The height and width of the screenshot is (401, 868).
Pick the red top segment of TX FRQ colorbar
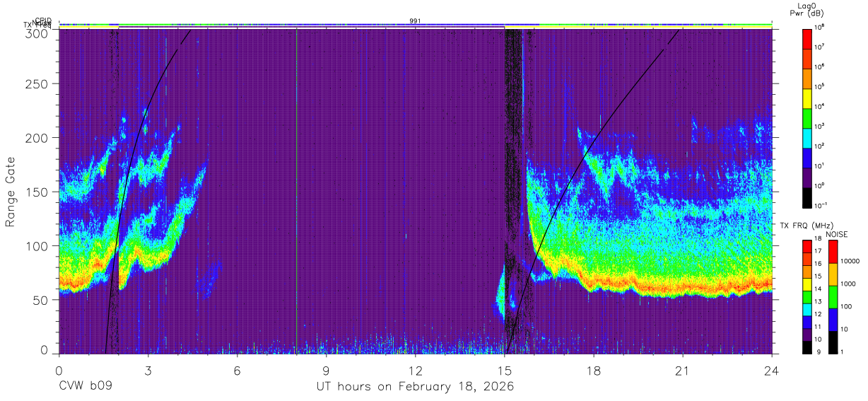coord(807,245)
